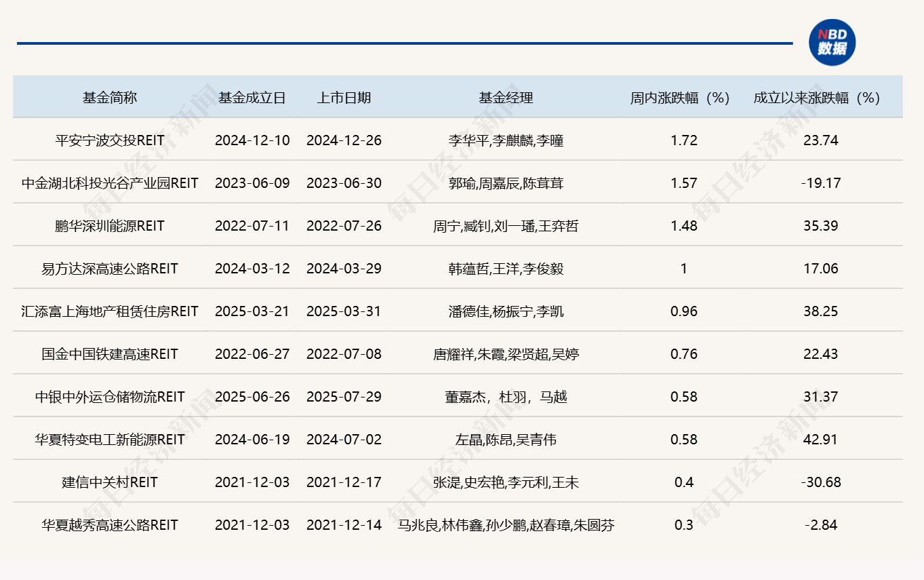Click the NBD数据 logo icon
924x580 pixels.
(x=832, y=42)
